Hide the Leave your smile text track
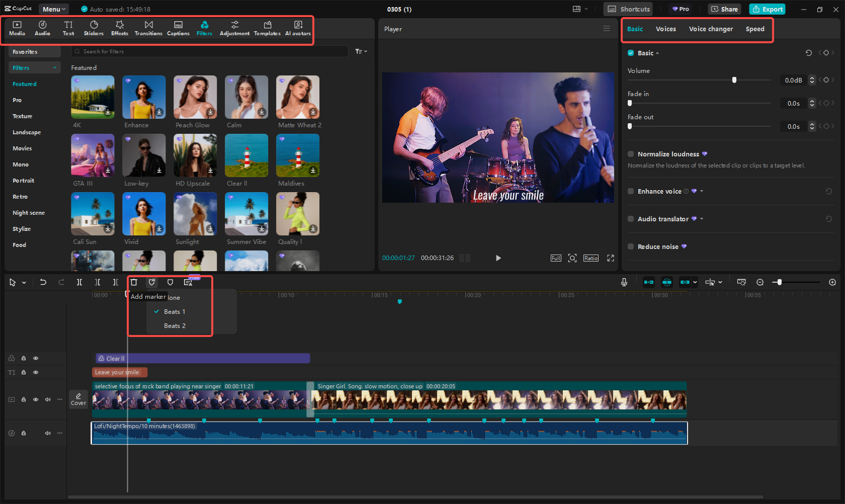This screenshot has width=845, height=504. point(36,372)
